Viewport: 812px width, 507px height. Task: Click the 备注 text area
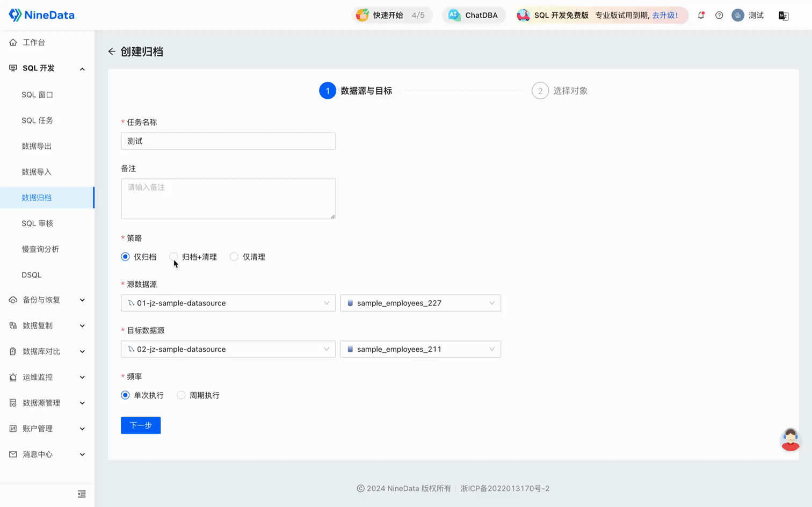click(x=228, y=199)
